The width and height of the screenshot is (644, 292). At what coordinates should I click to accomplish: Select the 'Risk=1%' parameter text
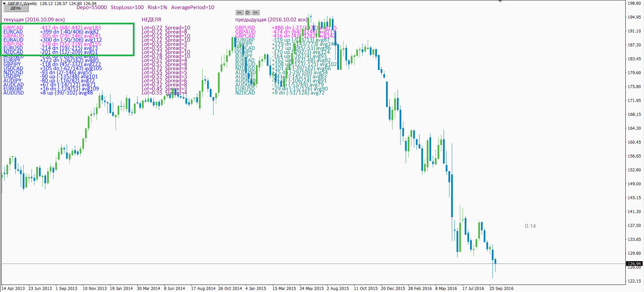pos(157,7)
